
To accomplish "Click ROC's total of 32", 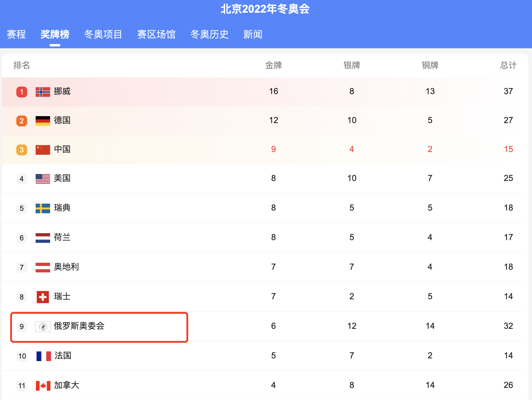I will 508,326.
